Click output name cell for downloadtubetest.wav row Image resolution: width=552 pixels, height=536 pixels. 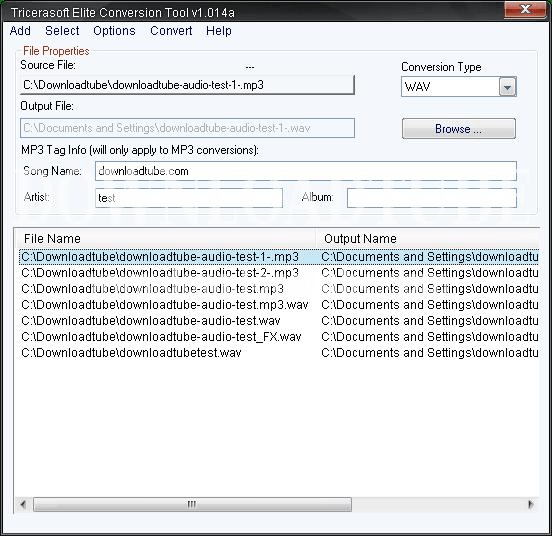point(429,353)
